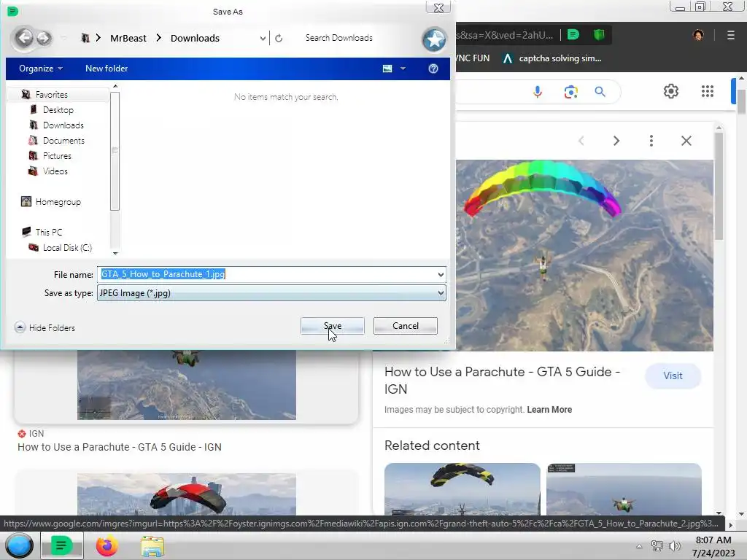Screen dimensions: 747x560
Task: Launch Firefox from the taskbar
Action: (107, 545)
